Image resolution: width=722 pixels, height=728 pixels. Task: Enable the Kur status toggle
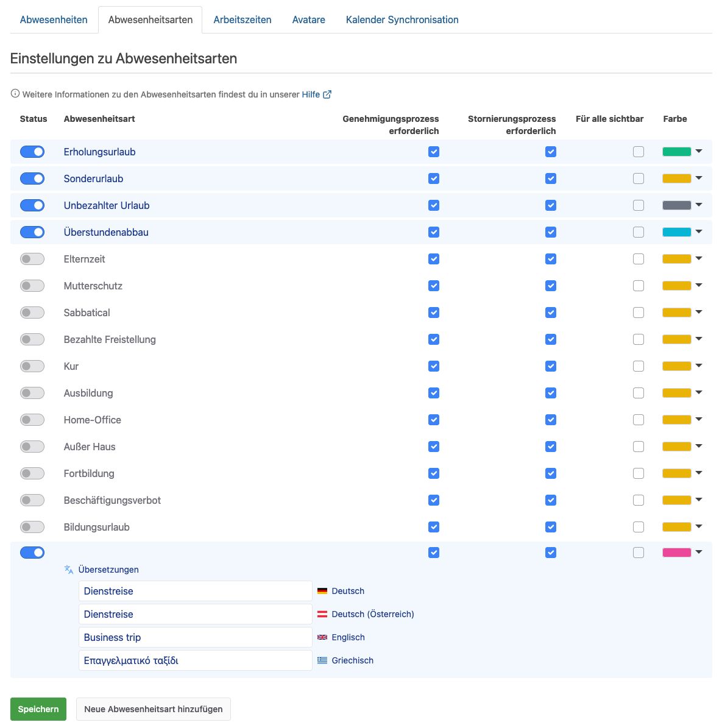point(32,366)
